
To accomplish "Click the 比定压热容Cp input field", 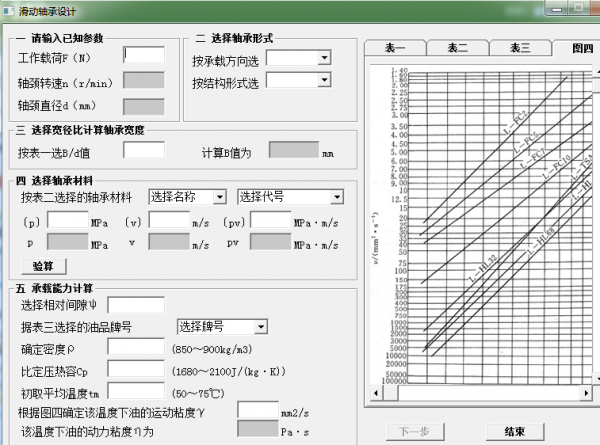I will 136,368.
